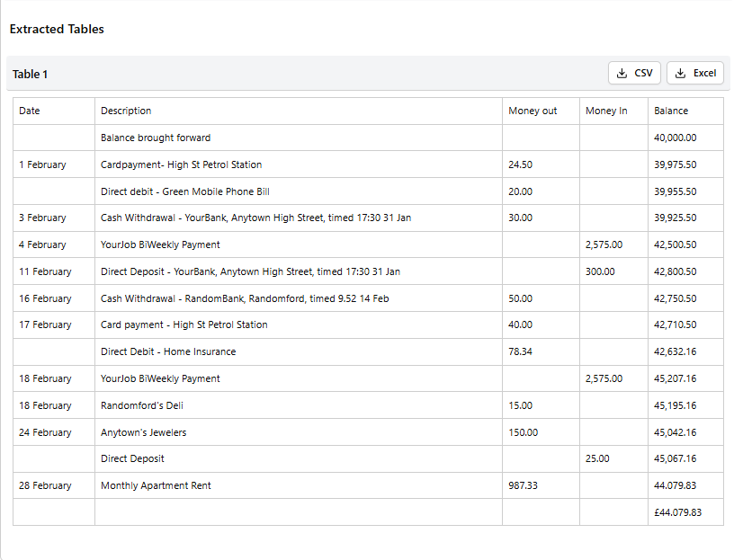The height and width of the screenshot is (560, 734).
Task: Select the Money In column header
Action: (606, 111)
